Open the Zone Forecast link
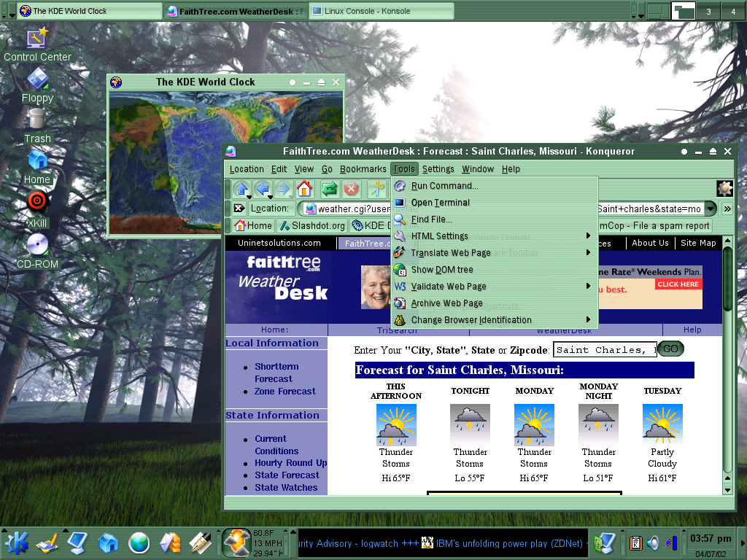The height and width of the screenshot is (560, 747). [285, 391]
